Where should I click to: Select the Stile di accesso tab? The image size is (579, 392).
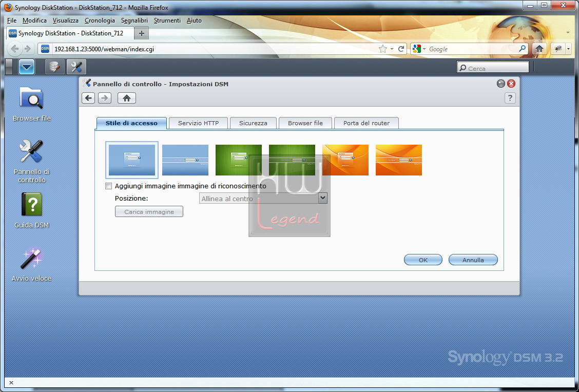point(131,123)
